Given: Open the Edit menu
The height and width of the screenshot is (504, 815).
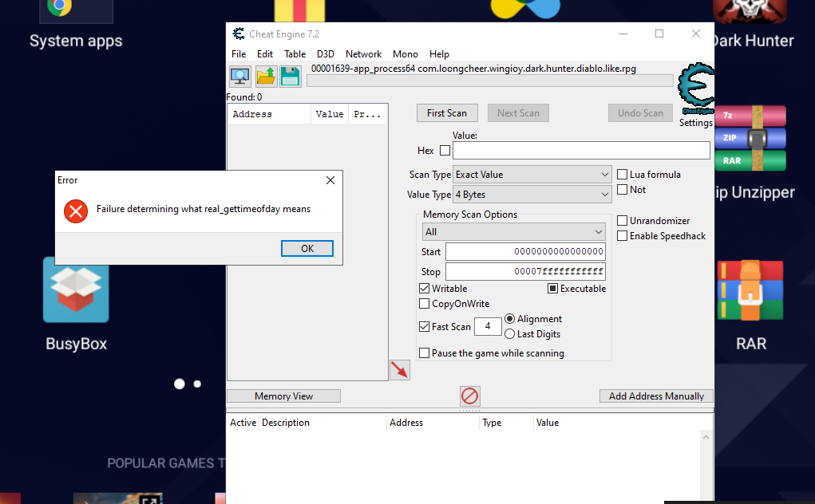Looking at the screenshot, I should click(264, 54).
